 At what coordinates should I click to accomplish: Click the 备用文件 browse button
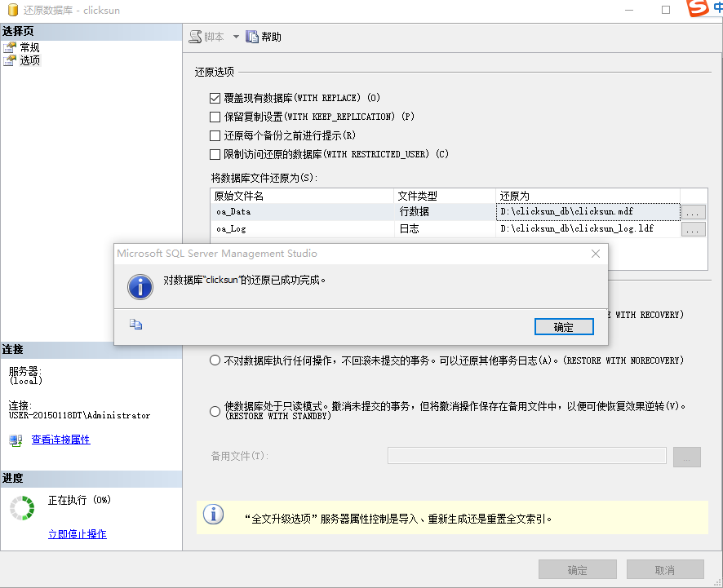[686, 457]
